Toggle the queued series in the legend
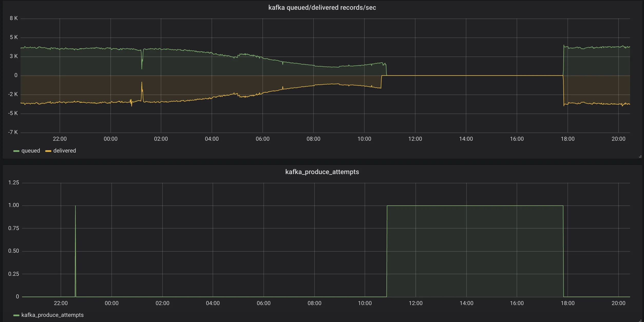 [31, 151]
